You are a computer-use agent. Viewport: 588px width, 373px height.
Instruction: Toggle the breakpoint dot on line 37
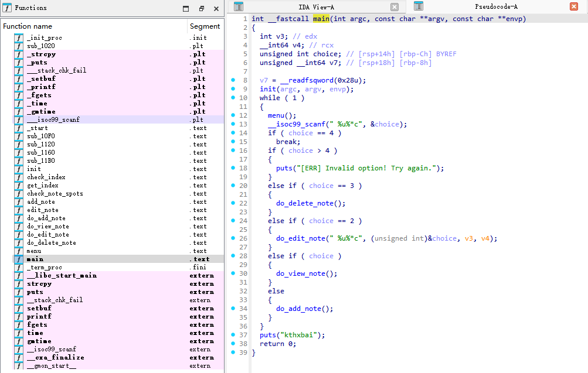[232, 335]
